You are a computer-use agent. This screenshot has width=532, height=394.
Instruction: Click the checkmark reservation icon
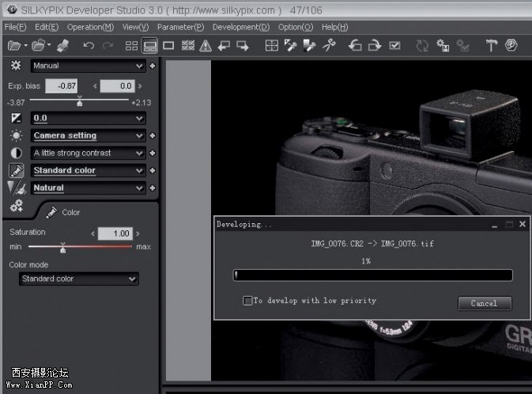tap(394, 46)
